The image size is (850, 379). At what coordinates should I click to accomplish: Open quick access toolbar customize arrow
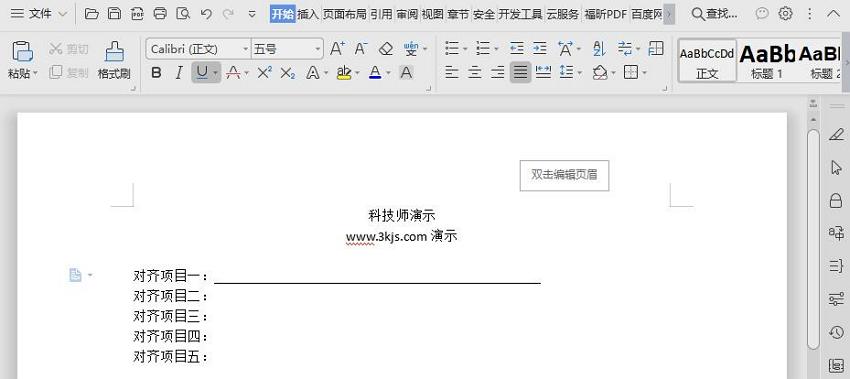click(252, 14)
